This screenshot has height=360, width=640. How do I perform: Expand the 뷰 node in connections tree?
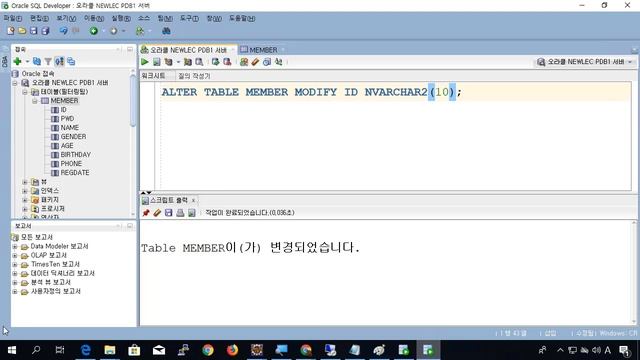pos(25,182)
